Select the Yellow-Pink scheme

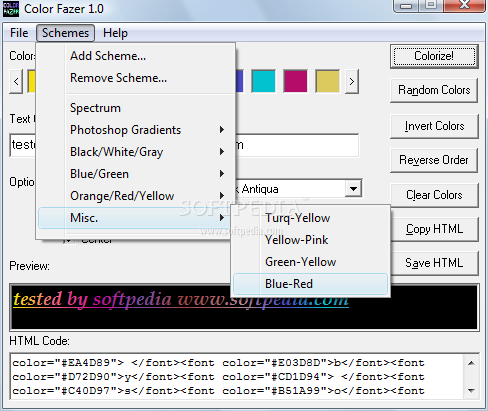(x=310, y=240)
